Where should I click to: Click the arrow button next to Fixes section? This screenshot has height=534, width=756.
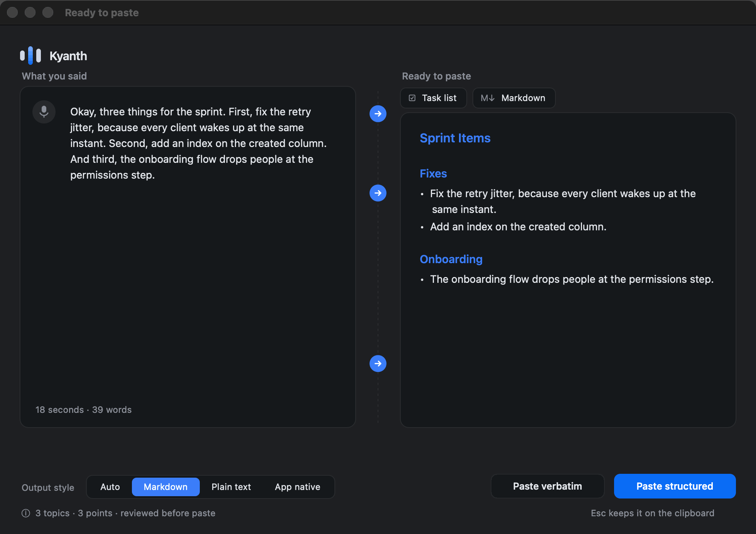(x=378, y=193)
